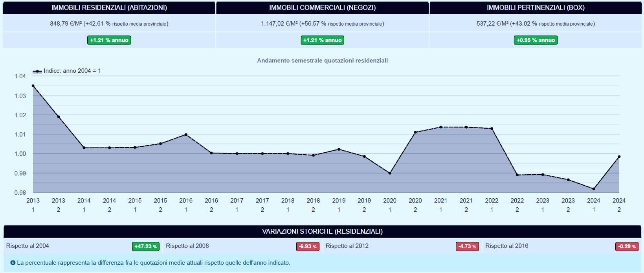
Task: Click Variazioni Storiche (Residenziali) header
Action: (x=322, y=231)
